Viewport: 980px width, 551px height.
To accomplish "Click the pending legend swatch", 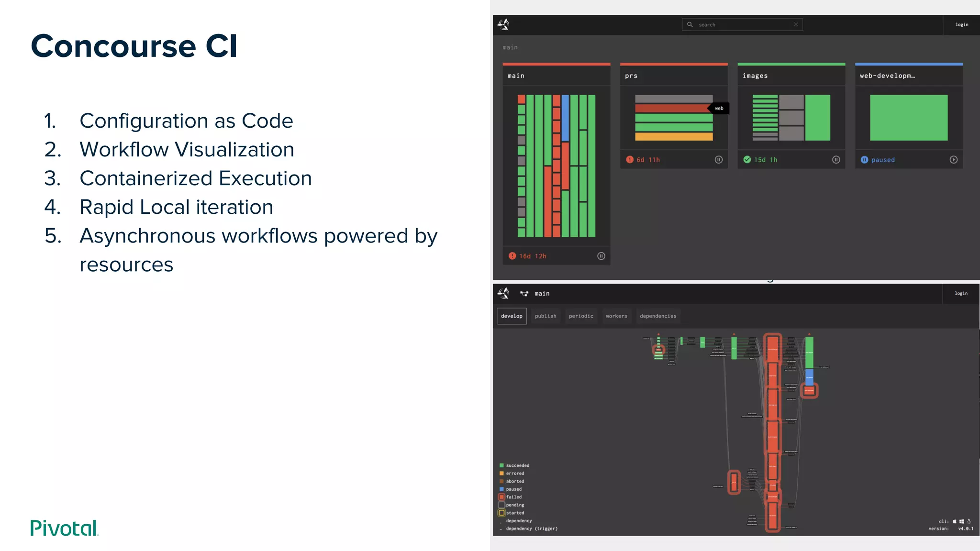I will 501,505.
